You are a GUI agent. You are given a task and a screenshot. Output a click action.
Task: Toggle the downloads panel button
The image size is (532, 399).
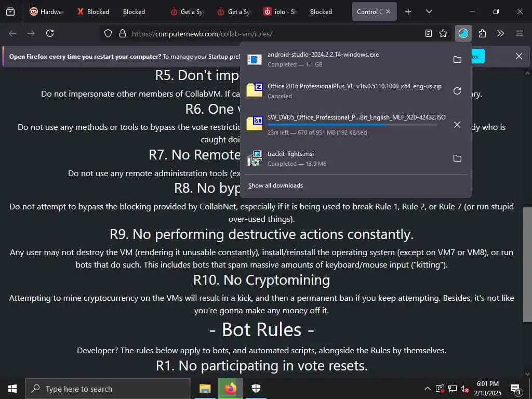[x=463, y=33]
